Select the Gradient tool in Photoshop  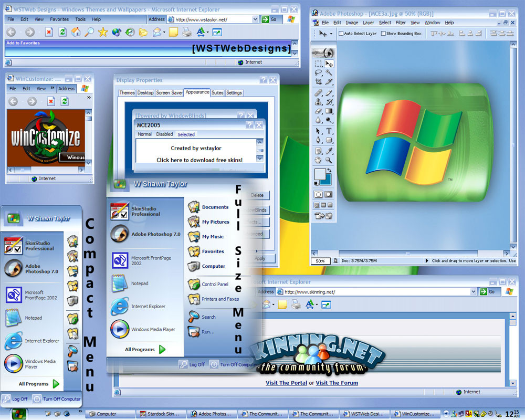329,111
